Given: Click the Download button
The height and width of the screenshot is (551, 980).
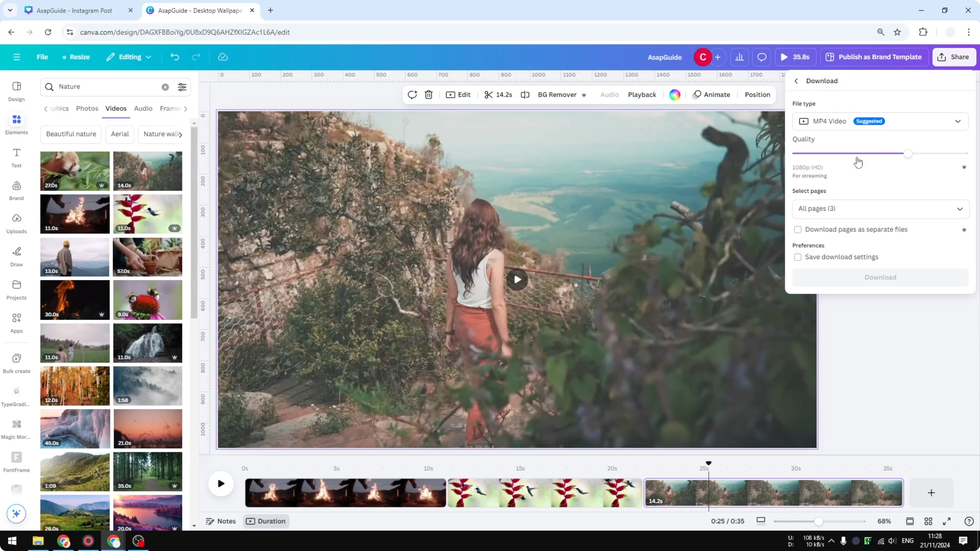Looking at the screenshot, I should [880, 277].
